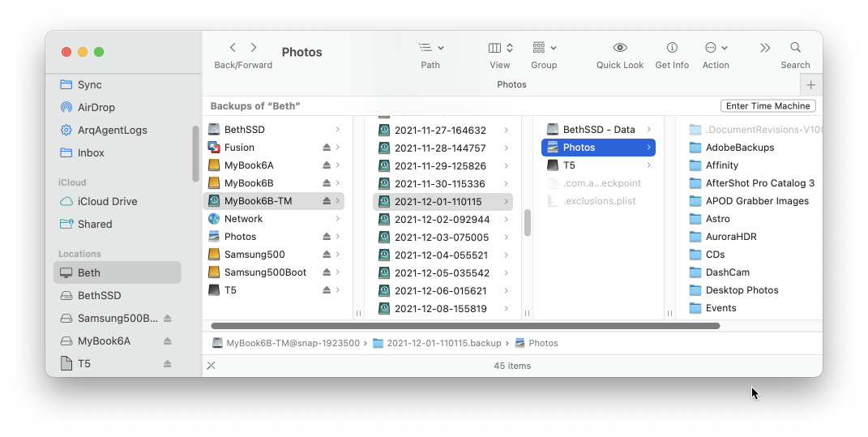The image size is (868, 437).
Task: Show more toolbar items with double chevron
Action: 765,48
